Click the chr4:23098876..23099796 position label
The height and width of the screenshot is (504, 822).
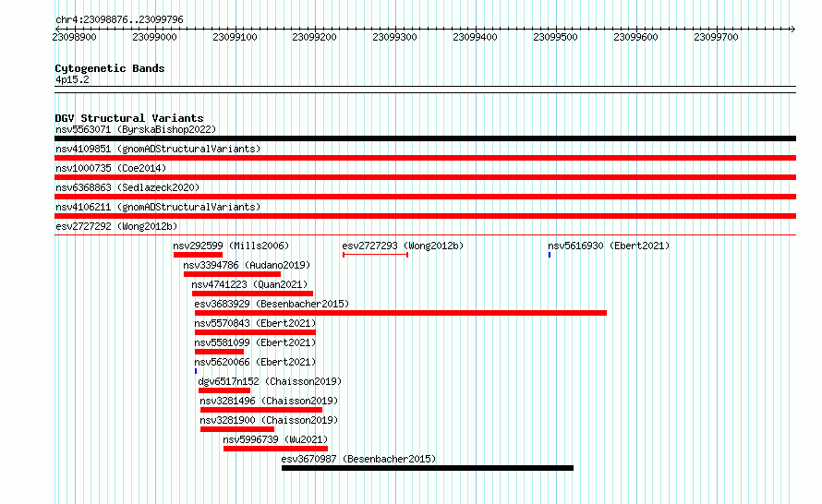tap(119, 19)
